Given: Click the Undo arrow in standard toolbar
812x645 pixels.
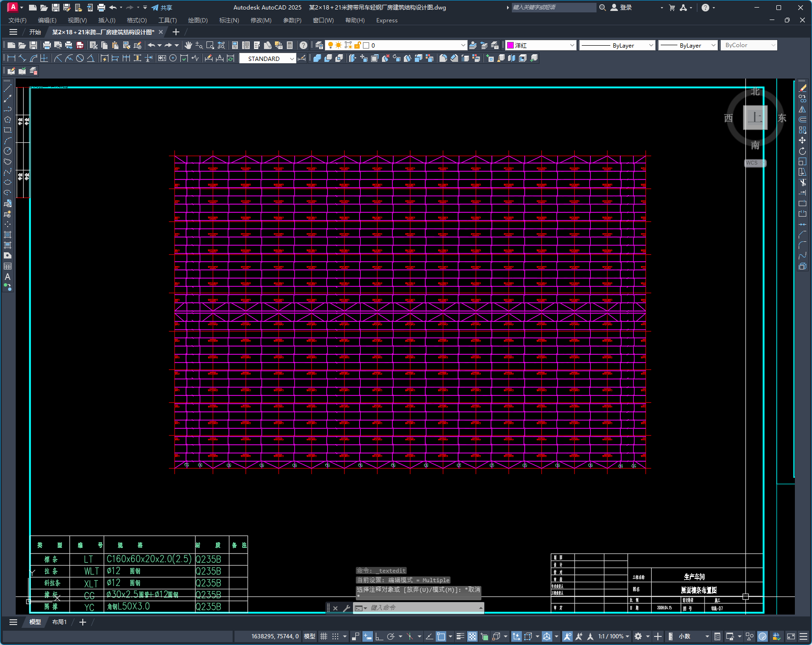Looking at the screenshot, I should coord(151,45).
